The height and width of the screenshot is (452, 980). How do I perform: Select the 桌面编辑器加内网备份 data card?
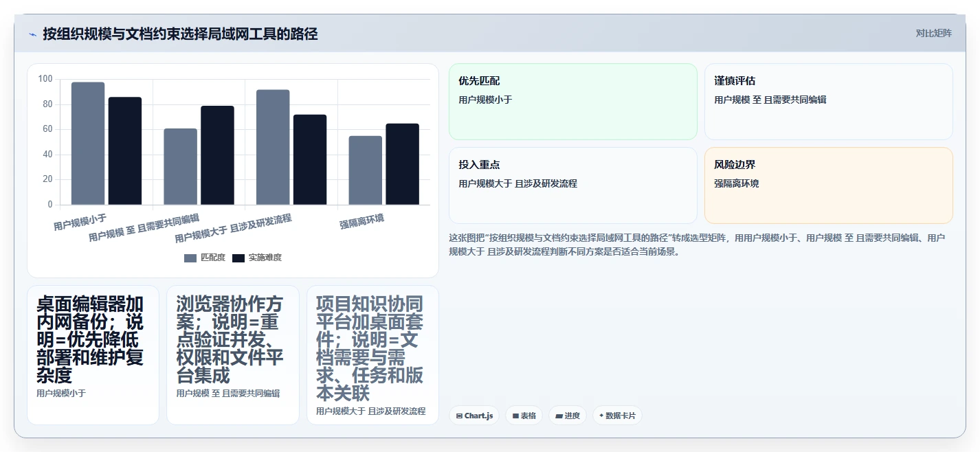pyautogui.click(x=93, y=355)
